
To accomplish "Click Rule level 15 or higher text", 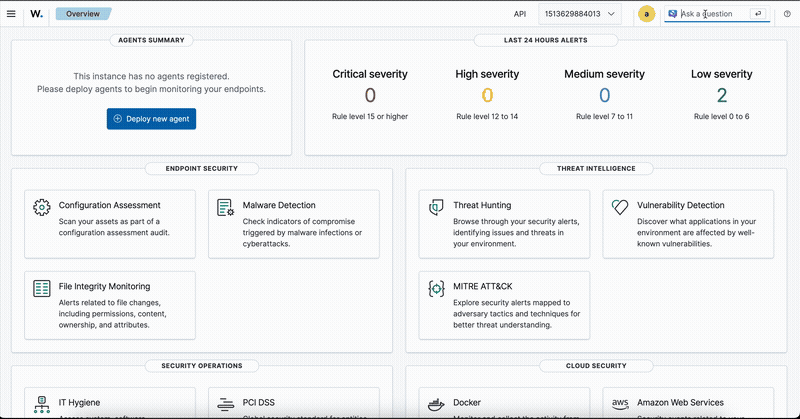I will (370, 116).
